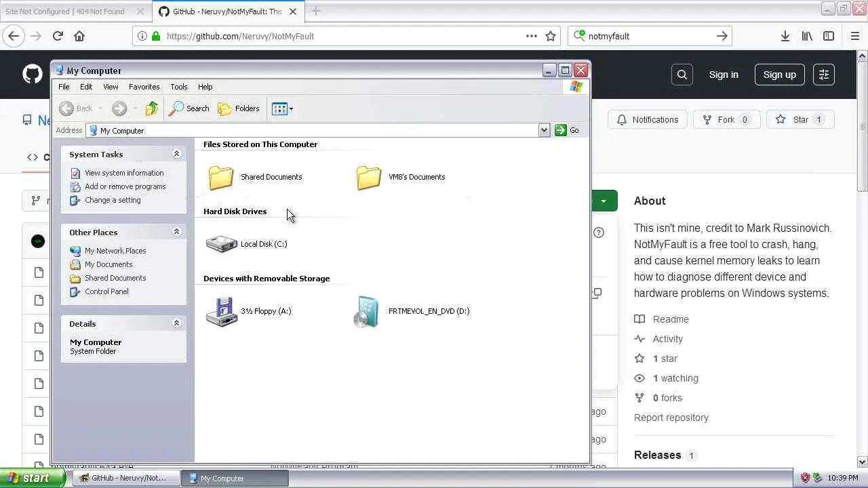Click GitHub search magnifier button
Viewport: 868px width, 488px height.
[682, 75]
